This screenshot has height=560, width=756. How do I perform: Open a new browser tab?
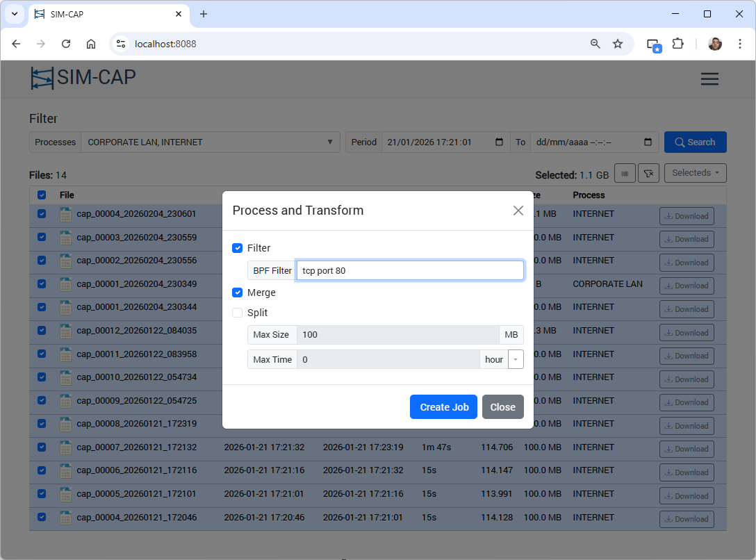pyautogui.click(x=204, y=14)
